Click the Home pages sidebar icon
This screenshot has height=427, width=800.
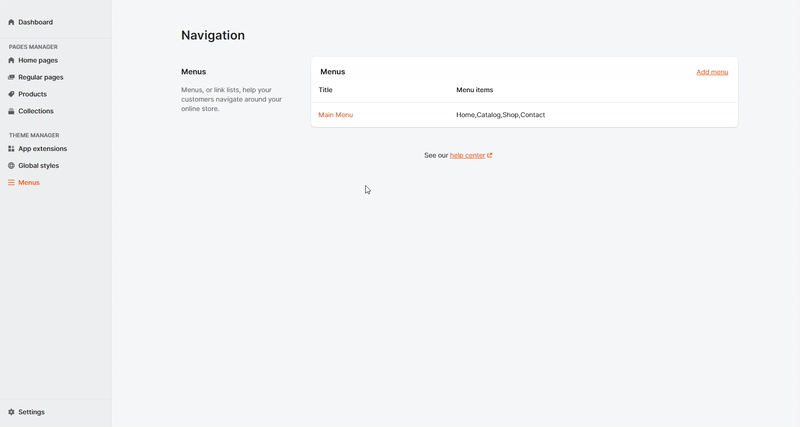tap(11, 60)
